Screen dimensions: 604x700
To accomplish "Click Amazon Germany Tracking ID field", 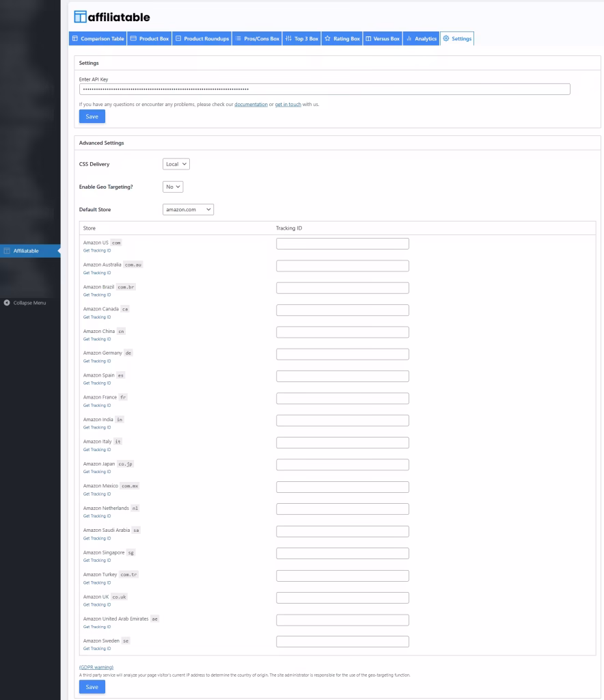I will point(342,354).
